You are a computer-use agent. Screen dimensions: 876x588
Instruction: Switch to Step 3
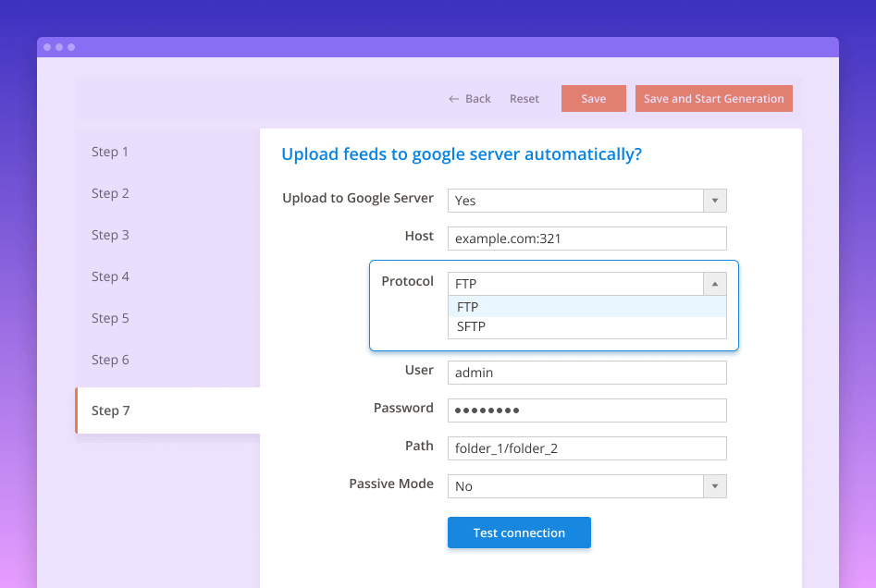coord(110,235)
